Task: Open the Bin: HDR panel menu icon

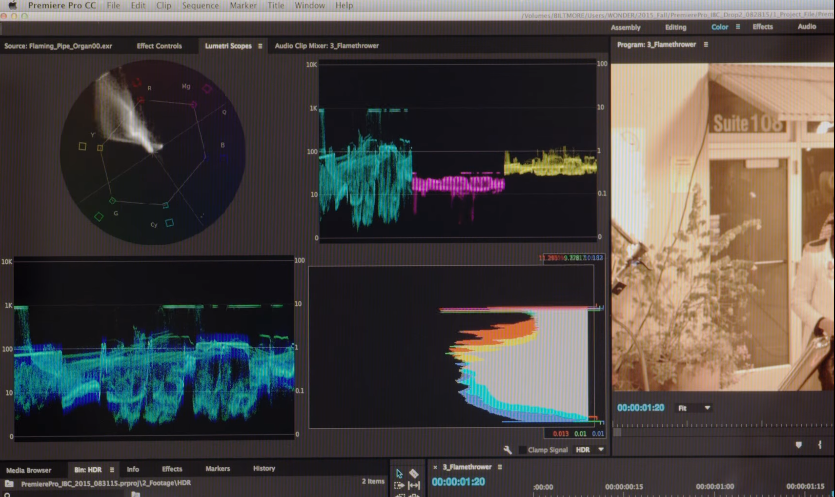Action: pos(112,470)
